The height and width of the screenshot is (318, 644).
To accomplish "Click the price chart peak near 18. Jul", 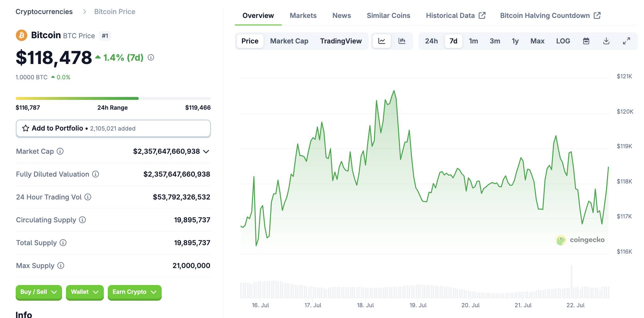I will pos(394,91).
